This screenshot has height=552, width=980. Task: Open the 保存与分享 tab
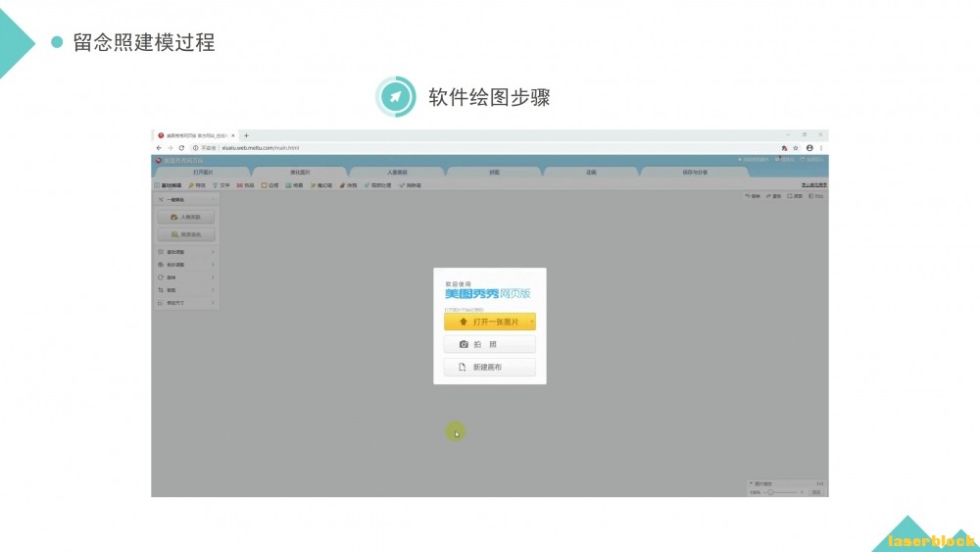coord(695,172)
